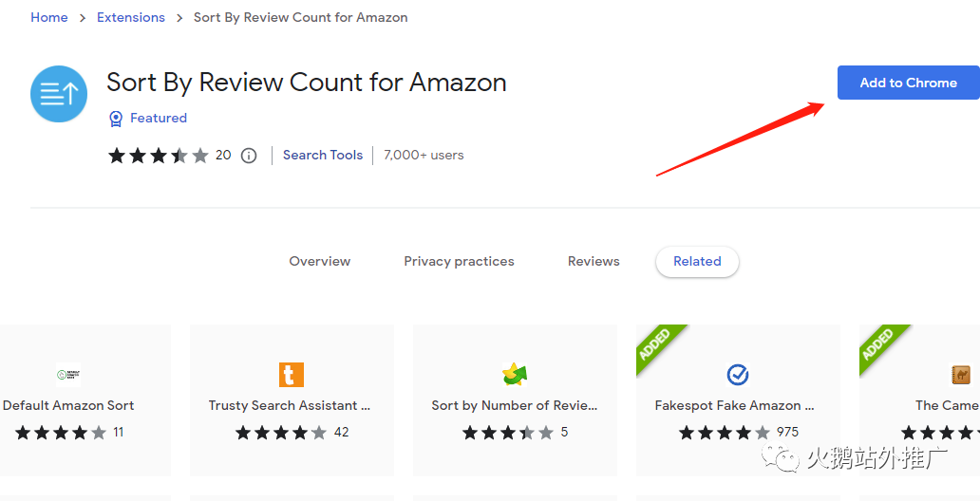Image resolution: width=980 pixels, height=501 pixels.
Task: Open the Privacy practices tab
Action: (x=459, y=261)
